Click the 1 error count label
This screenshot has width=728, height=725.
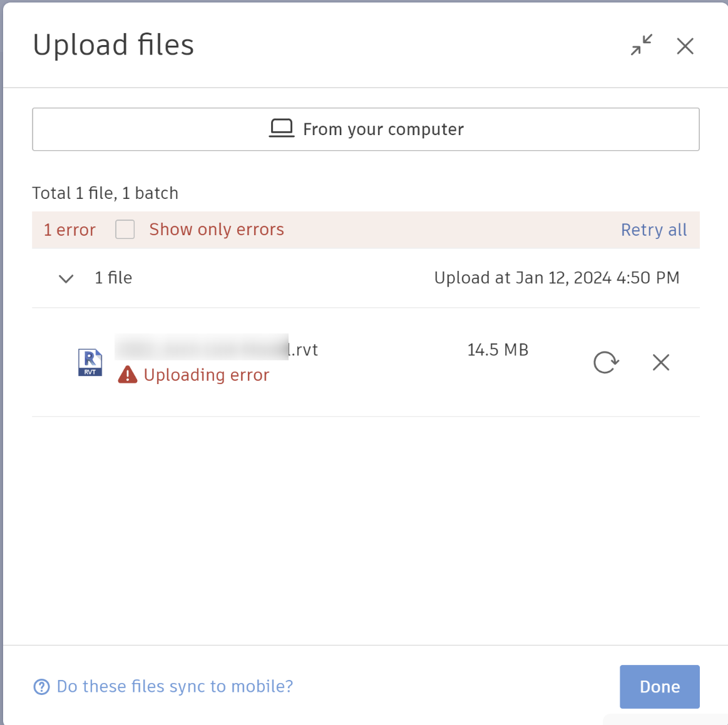[x=69, y=230]
